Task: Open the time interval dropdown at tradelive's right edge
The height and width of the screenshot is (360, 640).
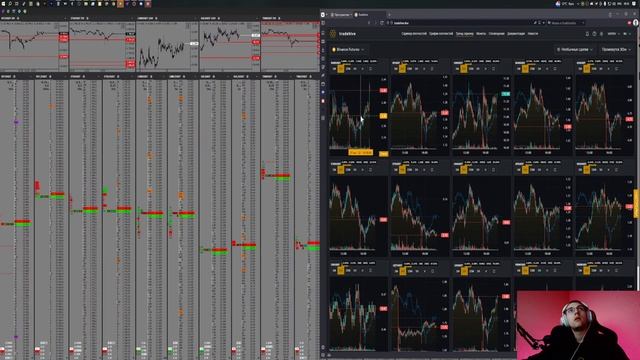Action: pyautogui.click(x=616, y=49)
